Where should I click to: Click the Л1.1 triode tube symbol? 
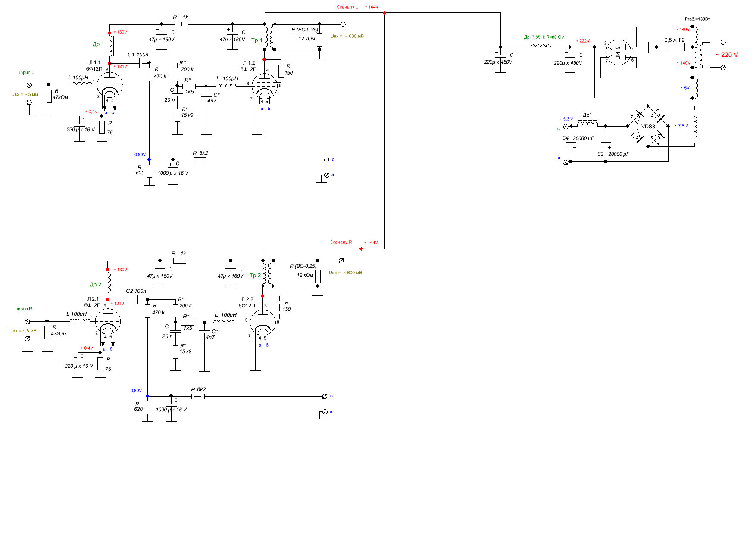pyautogui.click(x=109, y=85)
